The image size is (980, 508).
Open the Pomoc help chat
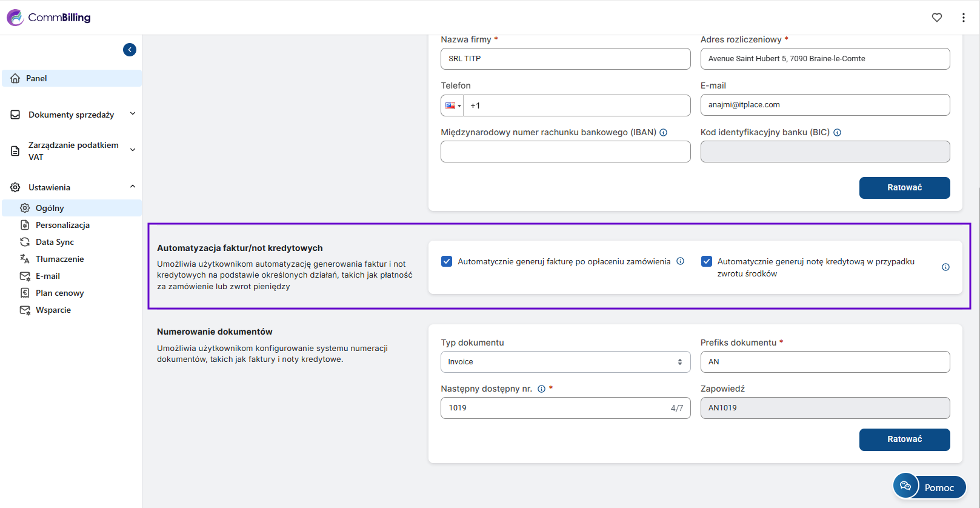[929, 487]
